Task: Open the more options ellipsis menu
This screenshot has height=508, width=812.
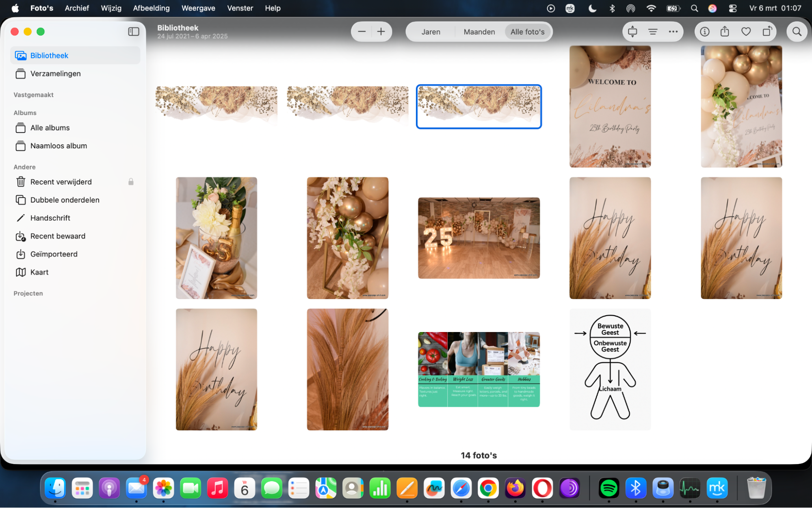Action: [673, 31]
